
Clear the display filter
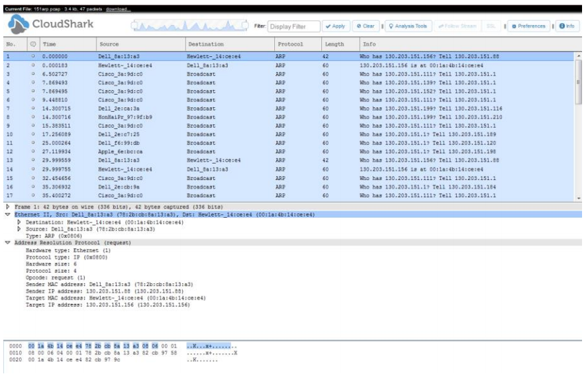(x=366, y=26)
